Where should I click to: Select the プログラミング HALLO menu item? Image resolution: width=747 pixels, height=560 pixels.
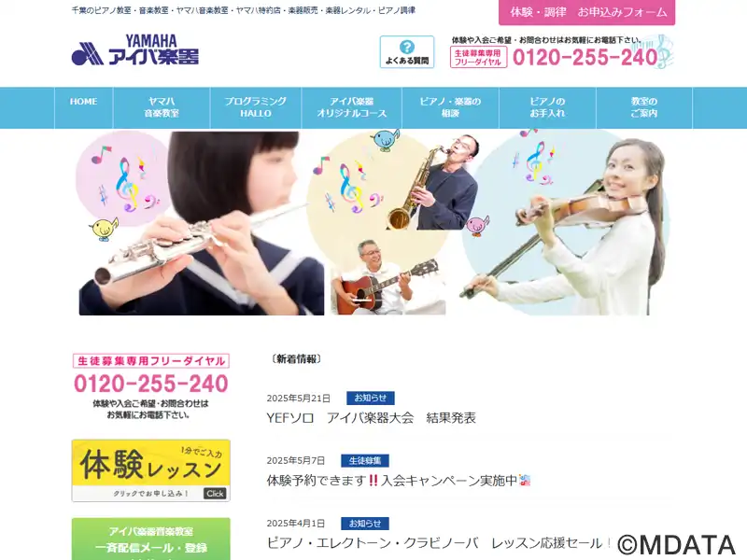[255, 107]
